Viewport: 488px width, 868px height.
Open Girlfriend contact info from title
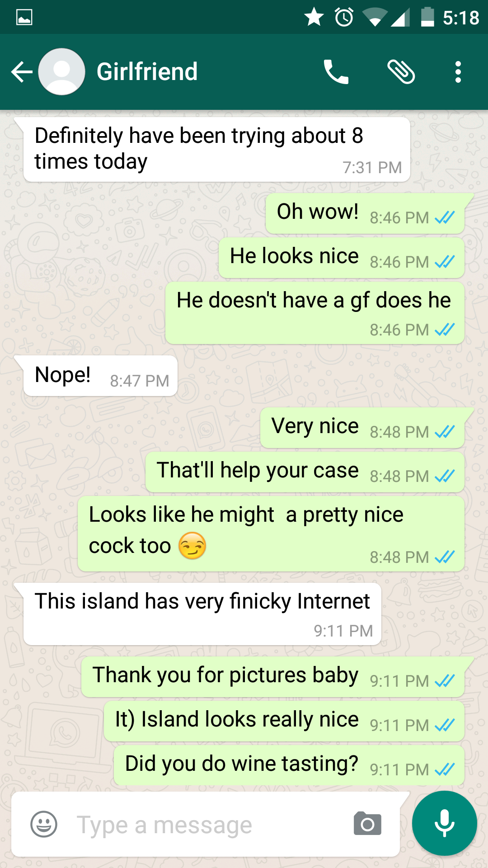(147, 72)
